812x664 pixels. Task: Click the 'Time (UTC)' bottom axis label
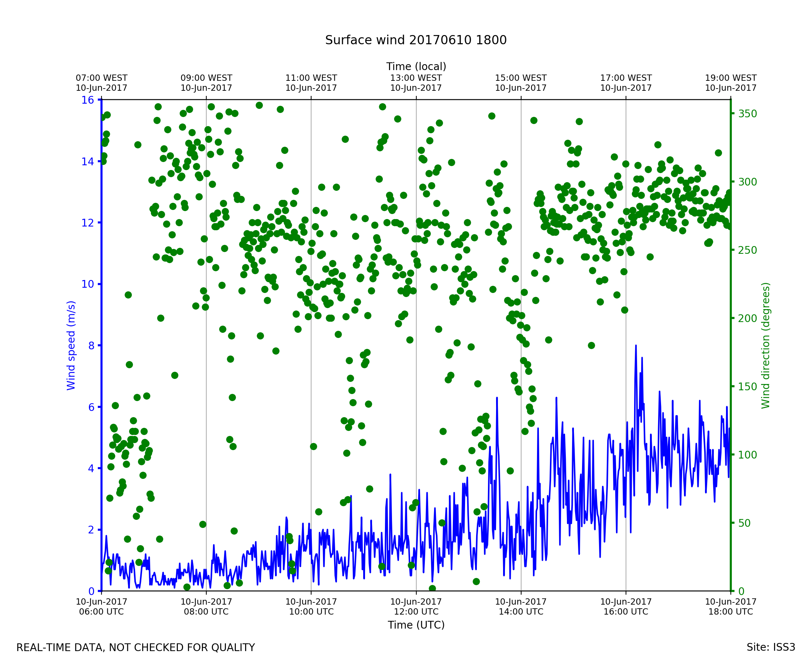416,625
